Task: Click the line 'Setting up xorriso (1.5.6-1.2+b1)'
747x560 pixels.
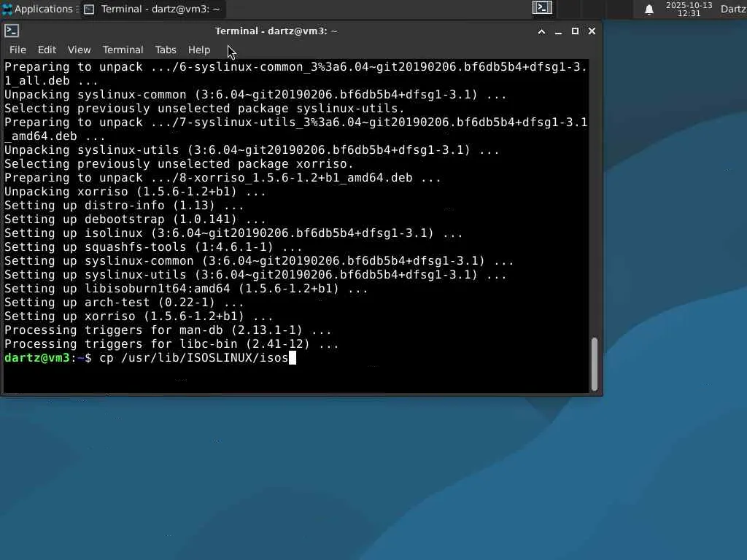Action: coord(139,316)
